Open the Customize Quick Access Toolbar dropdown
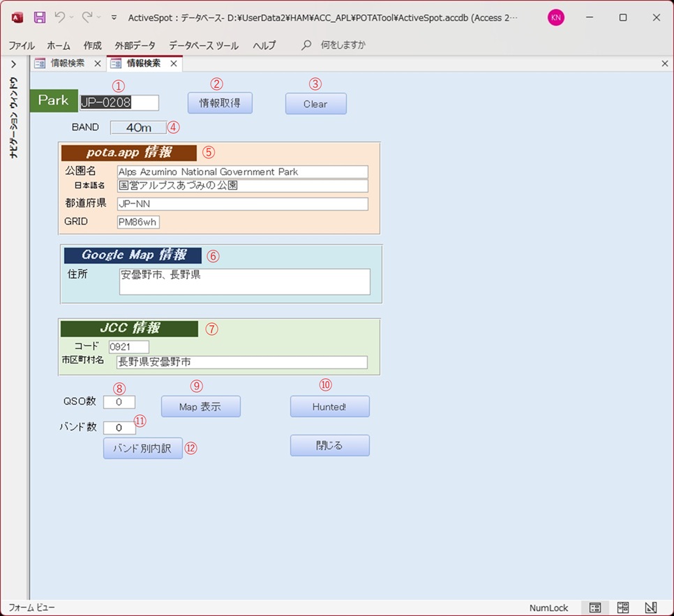Image resolution: width=674 pixels, height=616 pixels. (x=114, y=17)
